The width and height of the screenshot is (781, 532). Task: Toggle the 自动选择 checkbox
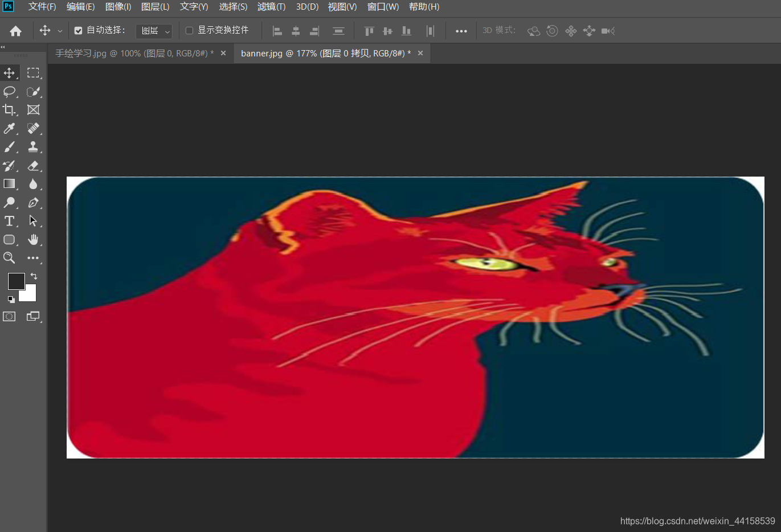(78, 30)
